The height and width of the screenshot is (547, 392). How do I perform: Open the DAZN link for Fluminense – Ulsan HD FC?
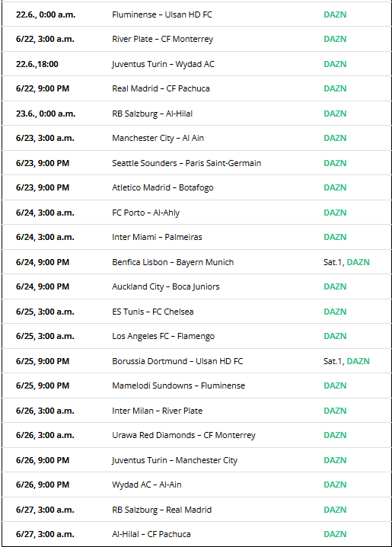335,14
